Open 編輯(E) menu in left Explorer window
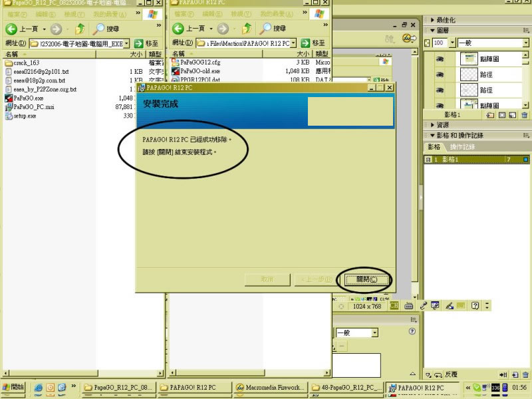The height and width of the screenshot is (399, 532). tap(45, 14)
